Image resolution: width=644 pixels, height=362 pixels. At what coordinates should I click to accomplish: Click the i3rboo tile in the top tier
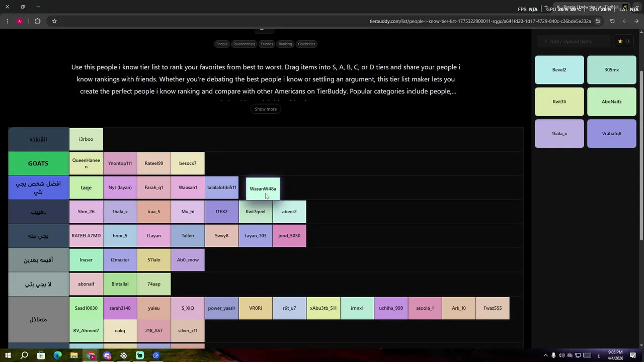click(86, 139)
